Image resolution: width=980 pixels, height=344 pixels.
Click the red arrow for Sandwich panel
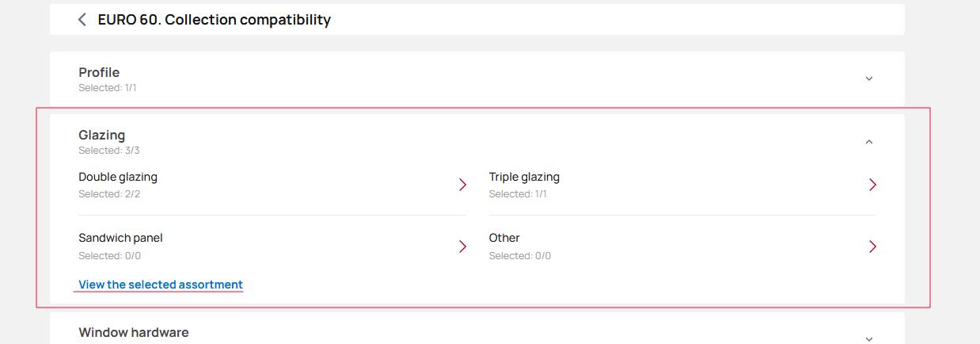pos(463,247)
